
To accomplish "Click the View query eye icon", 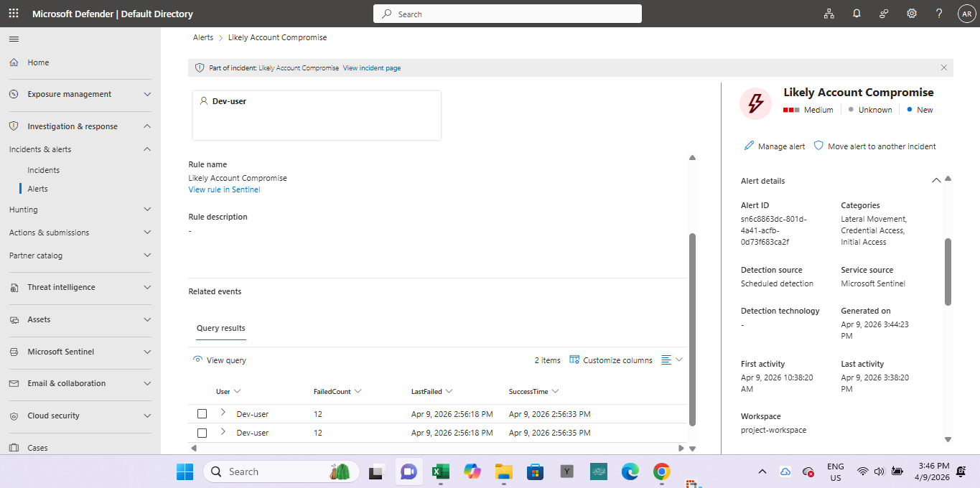I will [197, 360].
